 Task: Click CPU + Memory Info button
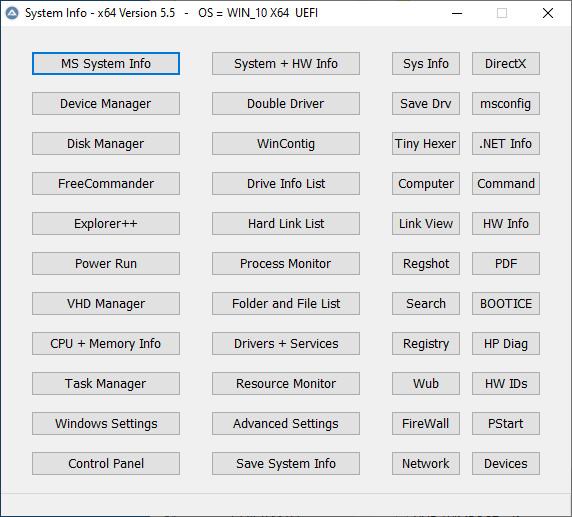pyautogui.click(x=106, y=343)
